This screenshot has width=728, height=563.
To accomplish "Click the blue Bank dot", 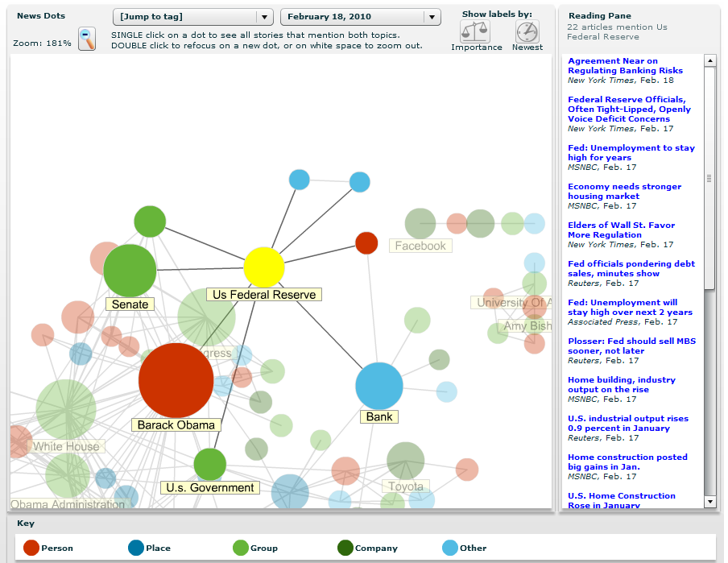I will pos(379,386).
